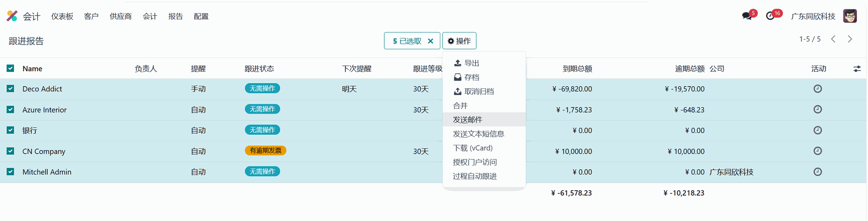The height and width of the screenshot is (221, 868).
Task: Open the 配置 menu
Action: 201,16
